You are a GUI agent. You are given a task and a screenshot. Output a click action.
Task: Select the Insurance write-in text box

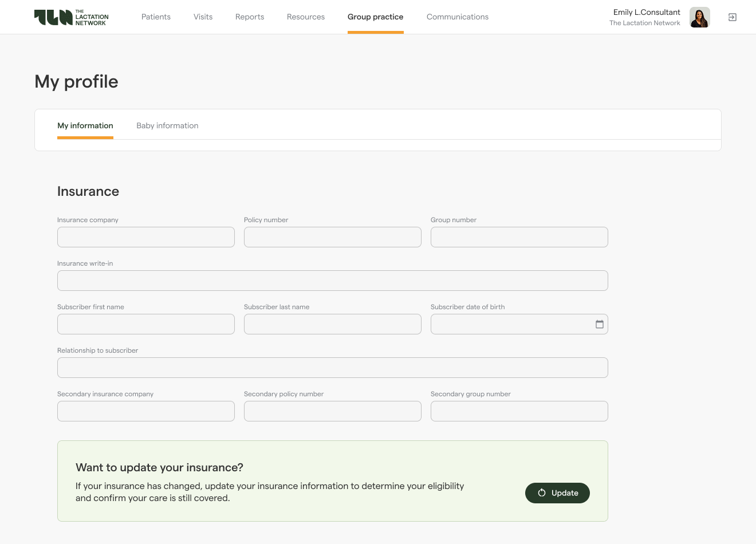click(333, 281)
